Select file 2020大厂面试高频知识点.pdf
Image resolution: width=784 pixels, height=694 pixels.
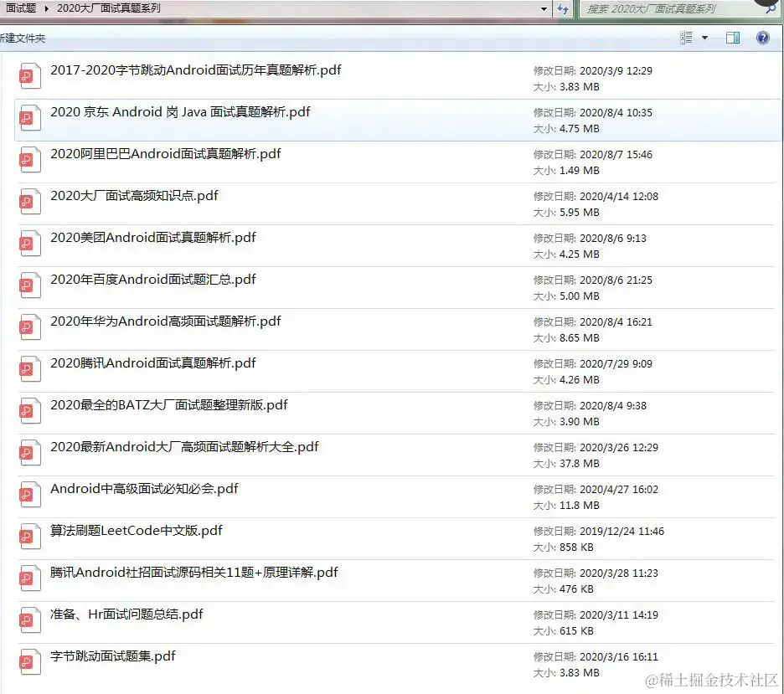click(x=134, y=195)
